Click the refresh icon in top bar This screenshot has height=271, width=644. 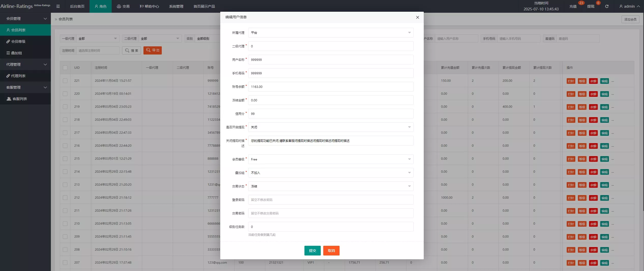607,6
